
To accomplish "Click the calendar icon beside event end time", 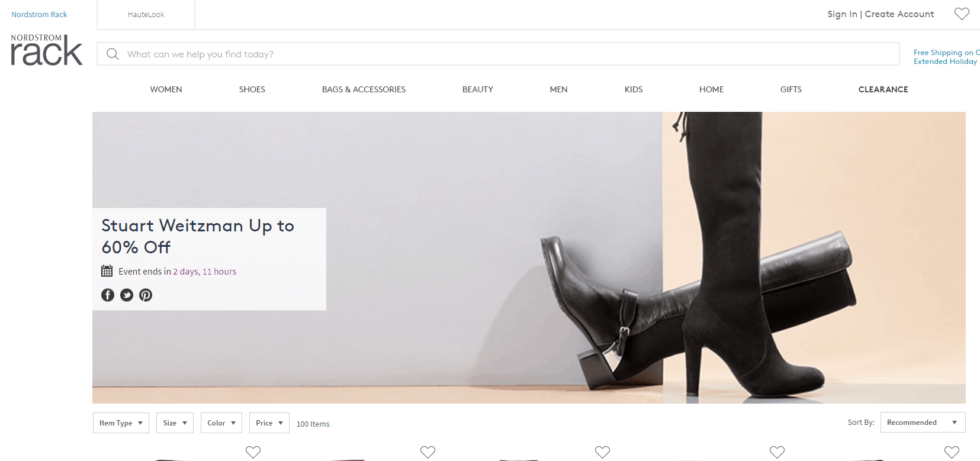I will coord(107,271).
